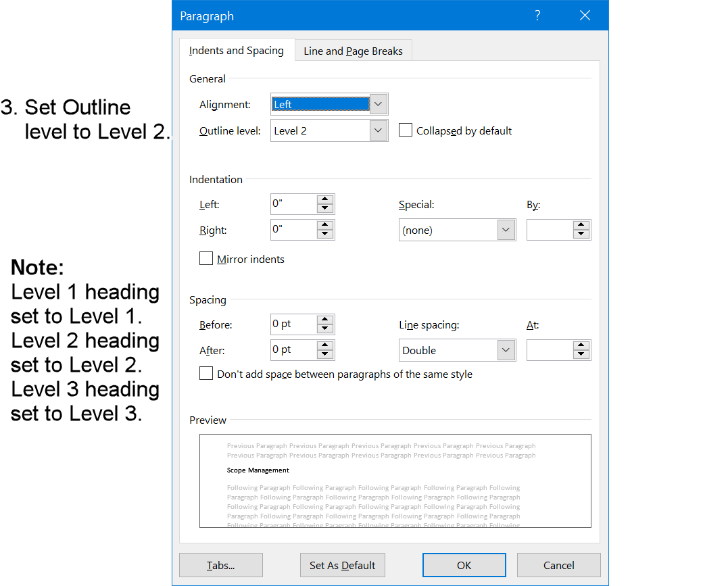This screenshot has height=586, width=728.
Task: Check the Mirror indents box
Action: pos(206,258)
